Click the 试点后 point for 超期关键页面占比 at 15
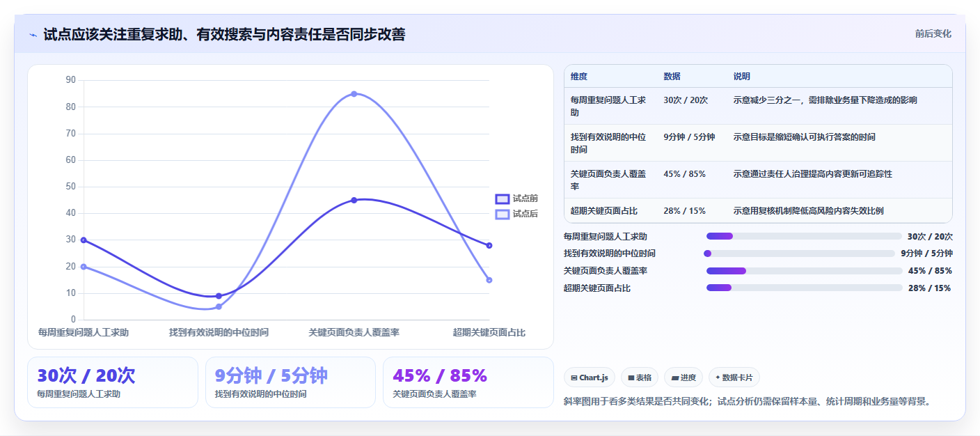980x436 pixels. pos(489,280)
